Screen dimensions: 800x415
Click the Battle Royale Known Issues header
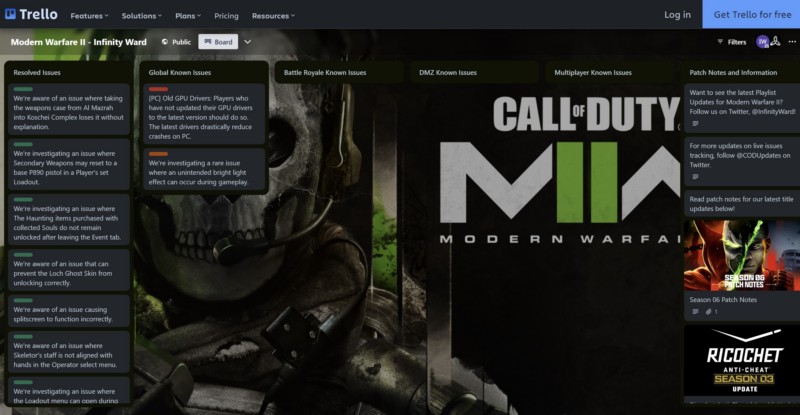pos(325,72)
